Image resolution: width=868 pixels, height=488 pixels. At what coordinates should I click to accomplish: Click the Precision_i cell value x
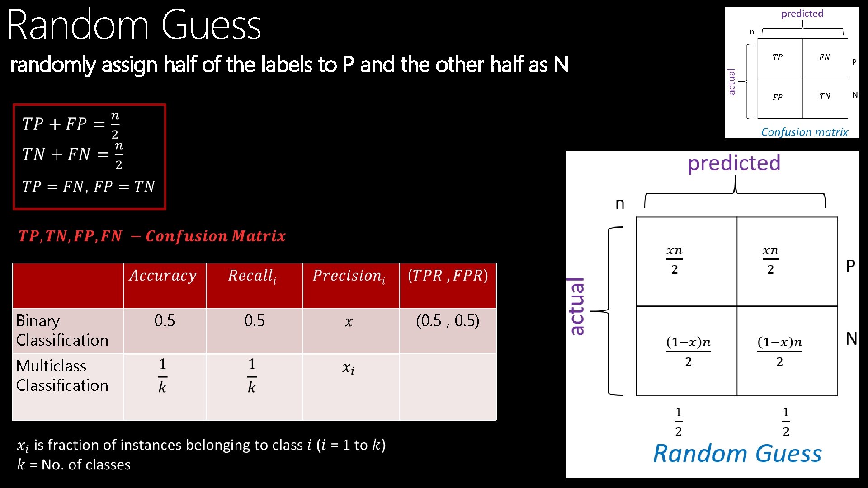point(349,320)
